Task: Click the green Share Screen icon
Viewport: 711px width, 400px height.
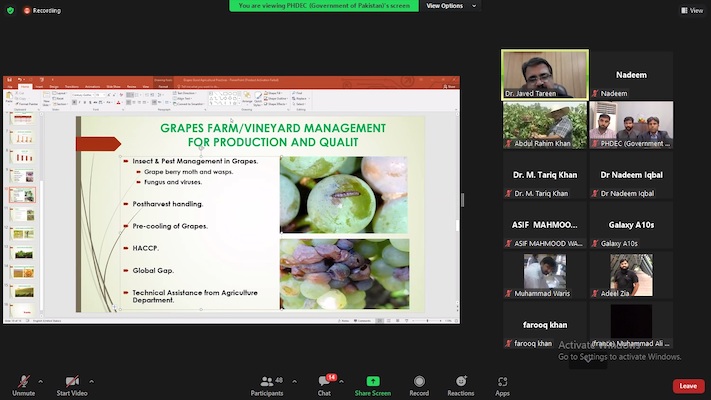Action: point(373,381)
